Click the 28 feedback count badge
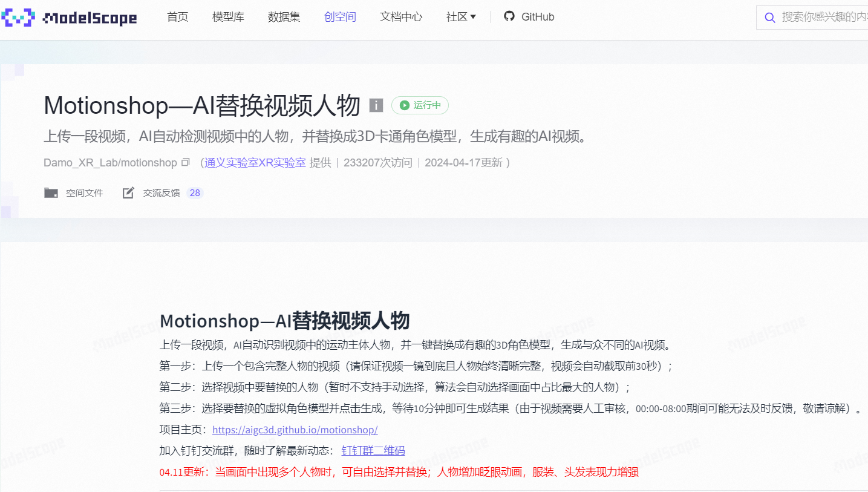The image size is (868, 492). pyautogui.click(x=195, y=193)
